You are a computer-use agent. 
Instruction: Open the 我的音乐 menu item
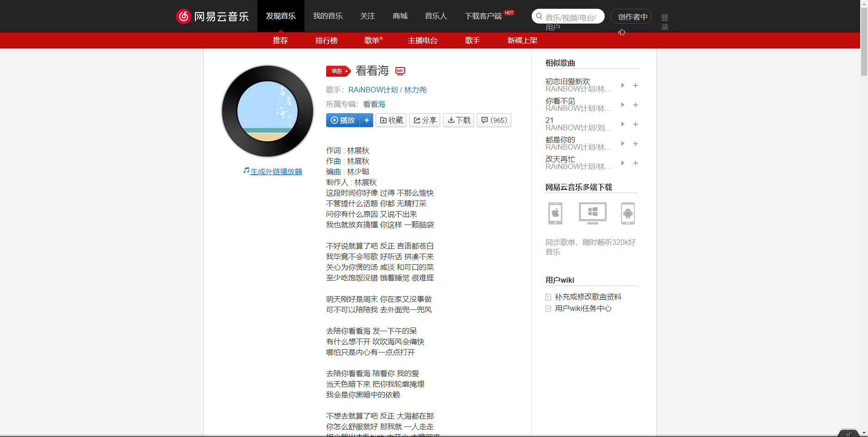[328, 16]
